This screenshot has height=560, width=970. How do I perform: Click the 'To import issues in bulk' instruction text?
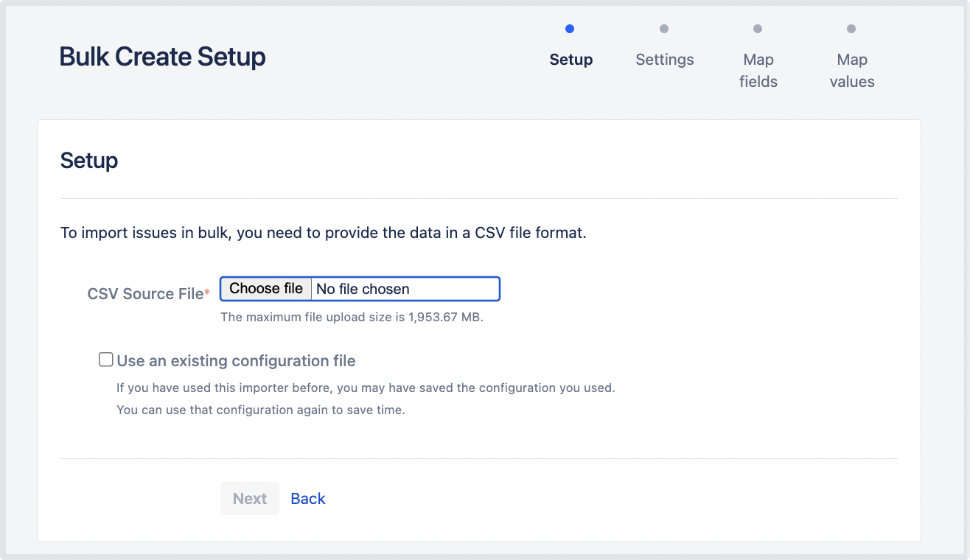pyautogui.click(x=323, y=233)
